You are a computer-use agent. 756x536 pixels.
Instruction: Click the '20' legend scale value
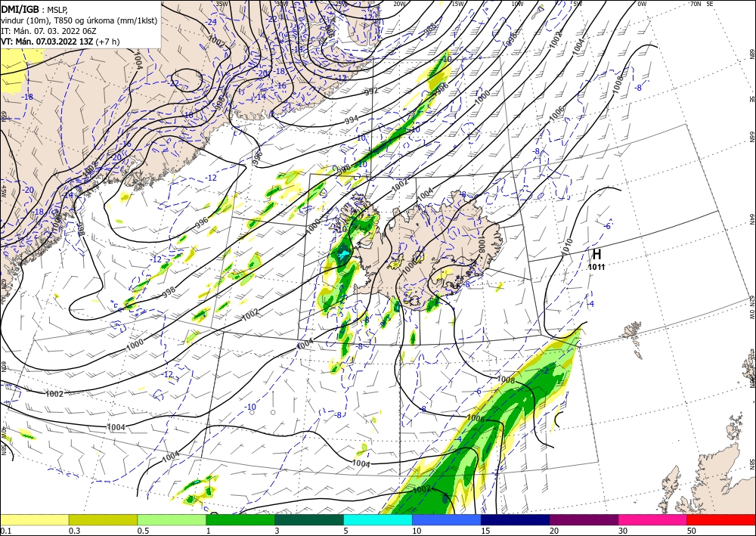coord(554,531)
